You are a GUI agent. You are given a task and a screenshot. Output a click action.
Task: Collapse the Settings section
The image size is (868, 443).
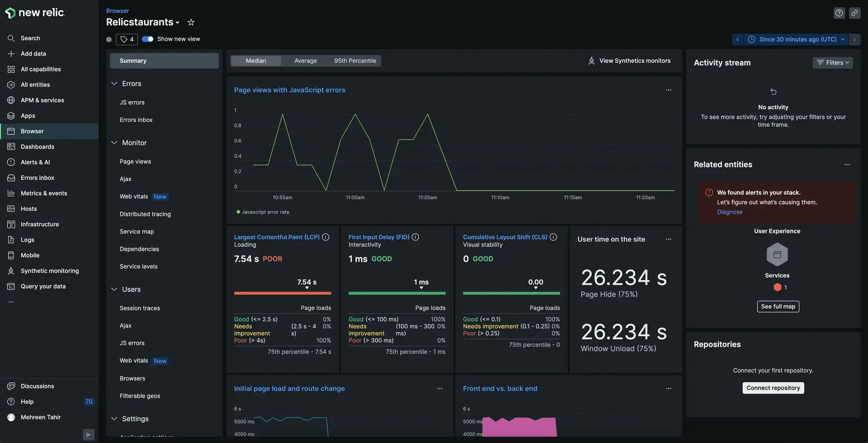[x=114, y=419]
